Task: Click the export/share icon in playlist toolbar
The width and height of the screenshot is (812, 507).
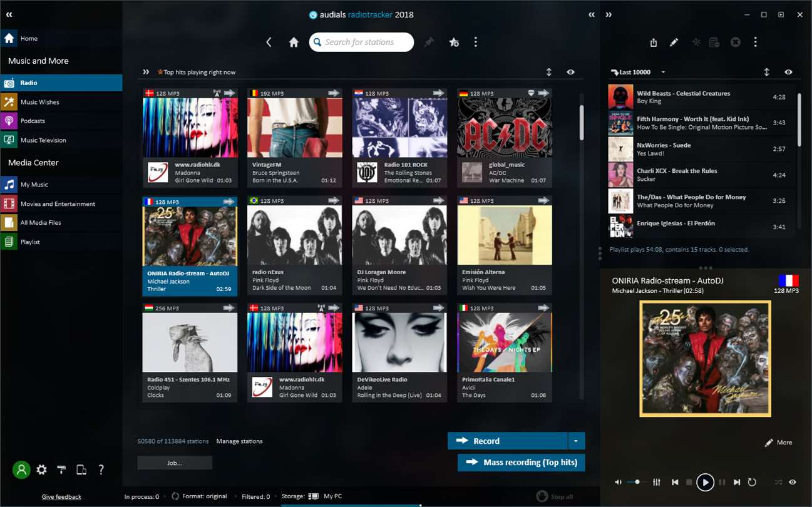Action: tap(654, 43)
